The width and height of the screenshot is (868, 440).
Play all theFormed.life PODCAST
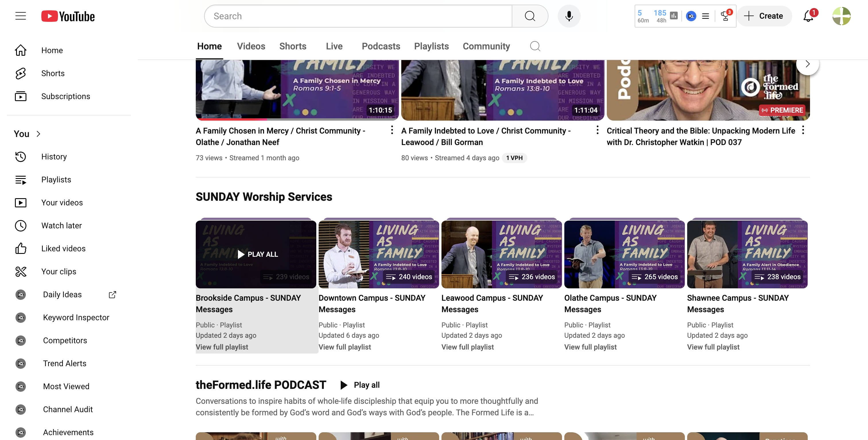pyautogui.click(x=360, y=385)
